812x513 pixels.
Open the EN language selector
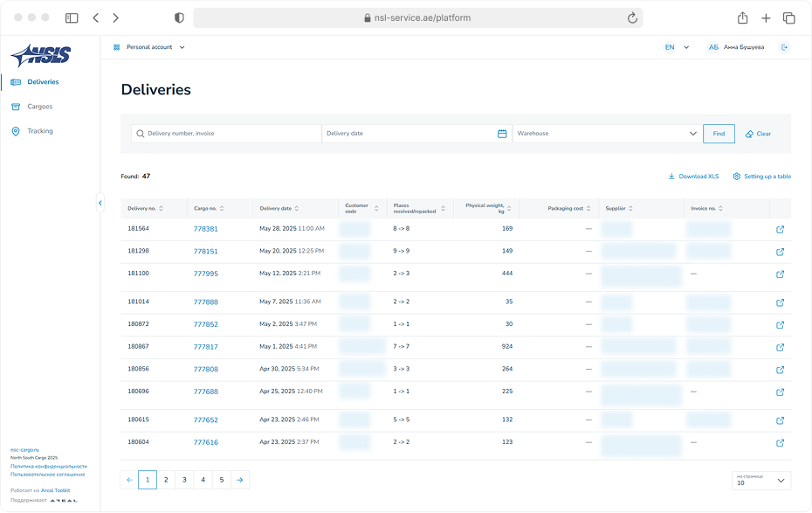click(x=677, y=47)
